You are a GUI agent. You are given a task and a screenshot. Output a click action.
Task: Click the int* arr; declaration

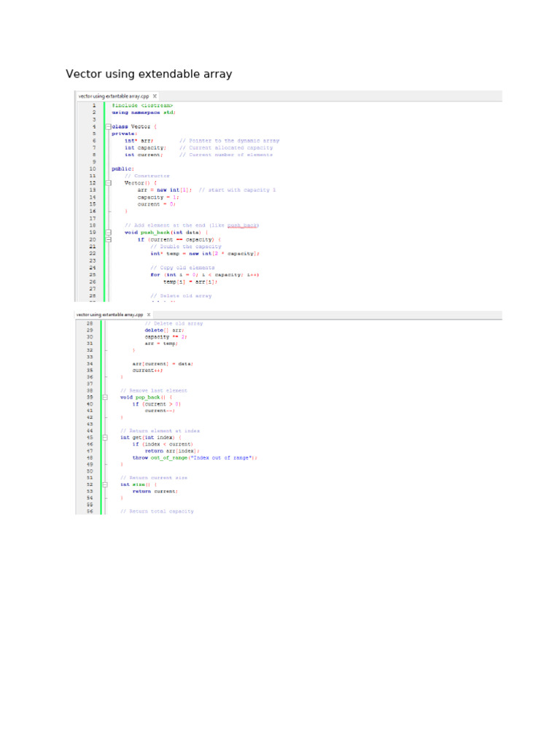pyautogui.click(x=139, y=141)
